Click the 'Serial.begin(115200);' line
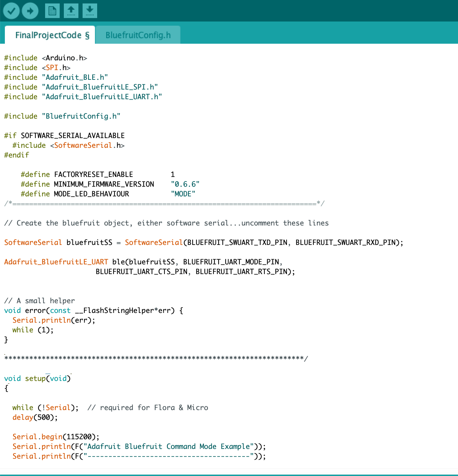Viewport: 458px width, 476px height. (x=56, y=437)
